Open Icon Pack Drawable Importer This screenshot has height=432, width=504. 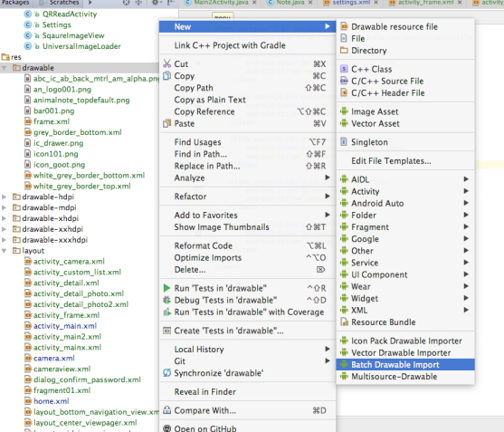click(x=406, y=341)
